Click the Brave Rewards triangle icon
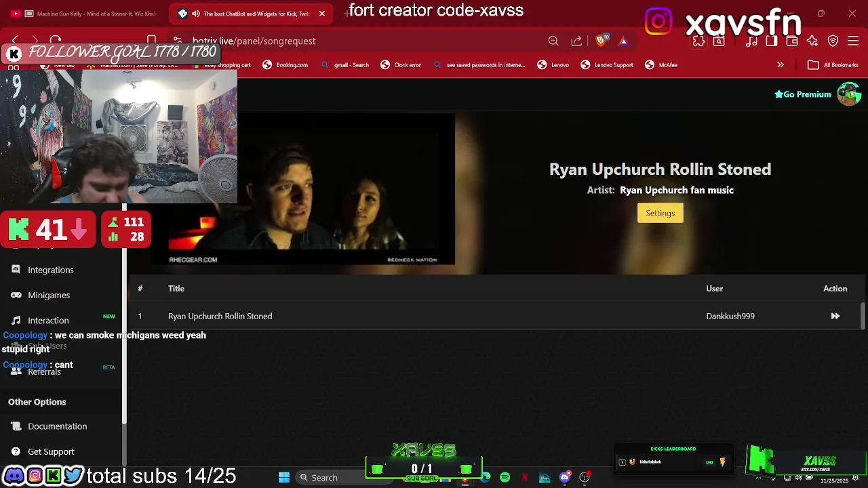Image resolution: width=868 pixels, height=488 pixels. coord(623,41)
